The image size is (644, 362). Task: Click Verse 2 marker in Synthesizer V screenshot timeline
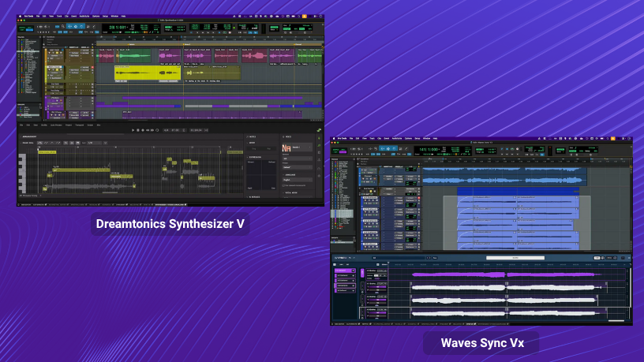187,44
